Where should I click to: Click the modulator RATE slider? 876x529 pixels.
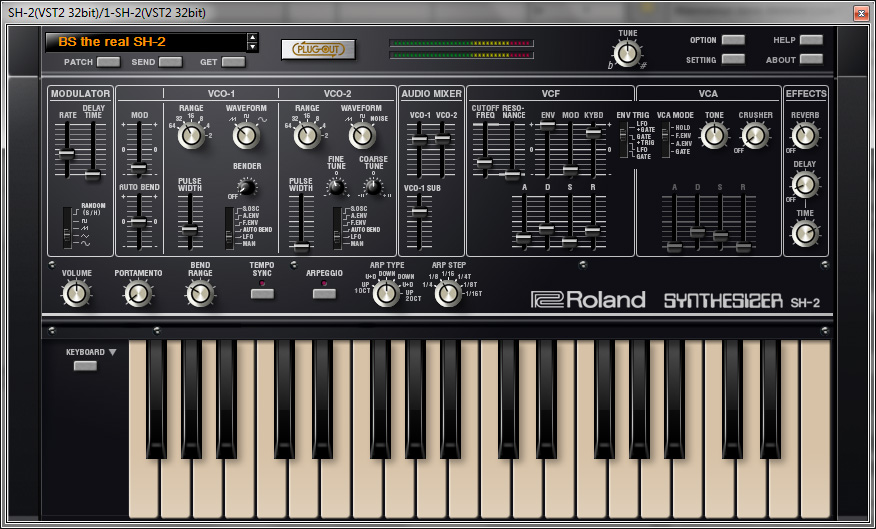(x=67, y=153)
